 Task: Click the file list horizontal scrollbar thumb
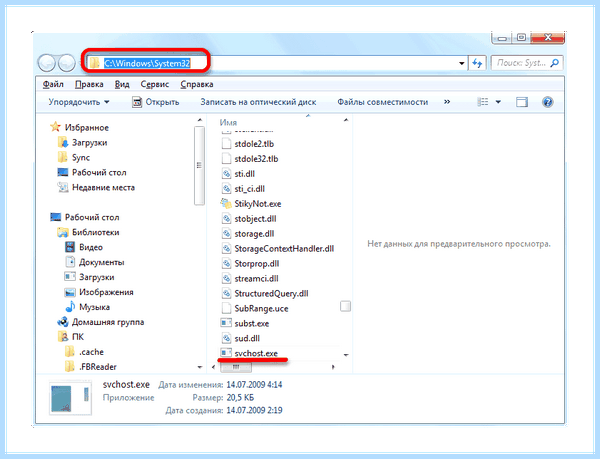pos(236,367)
